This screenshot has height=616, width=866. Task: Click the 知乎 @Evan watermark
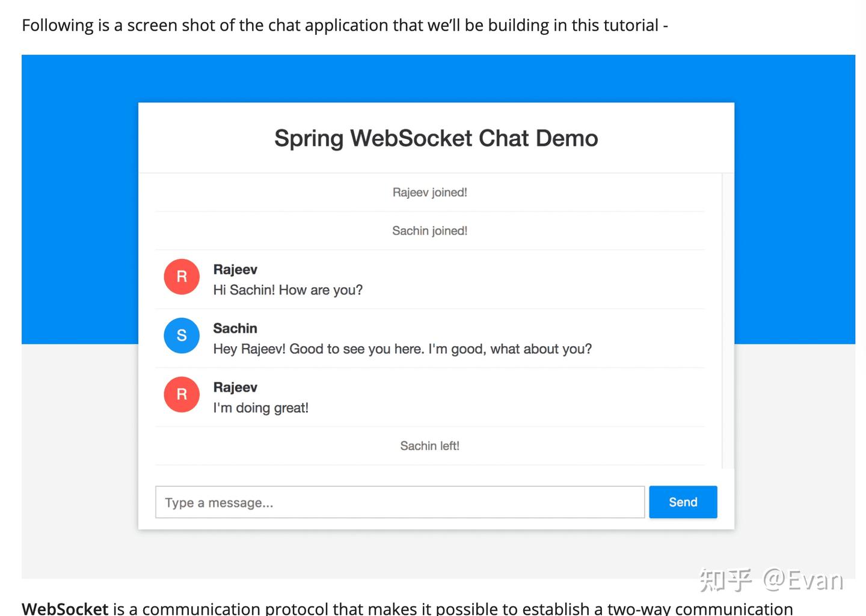(x=772, y=580)
